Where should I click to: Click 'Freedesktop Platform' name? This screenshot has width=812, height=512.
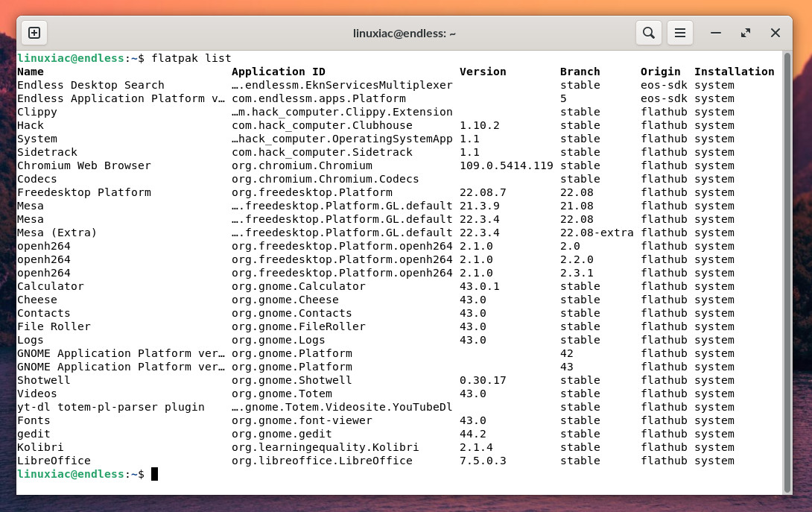tap(84, 193)
